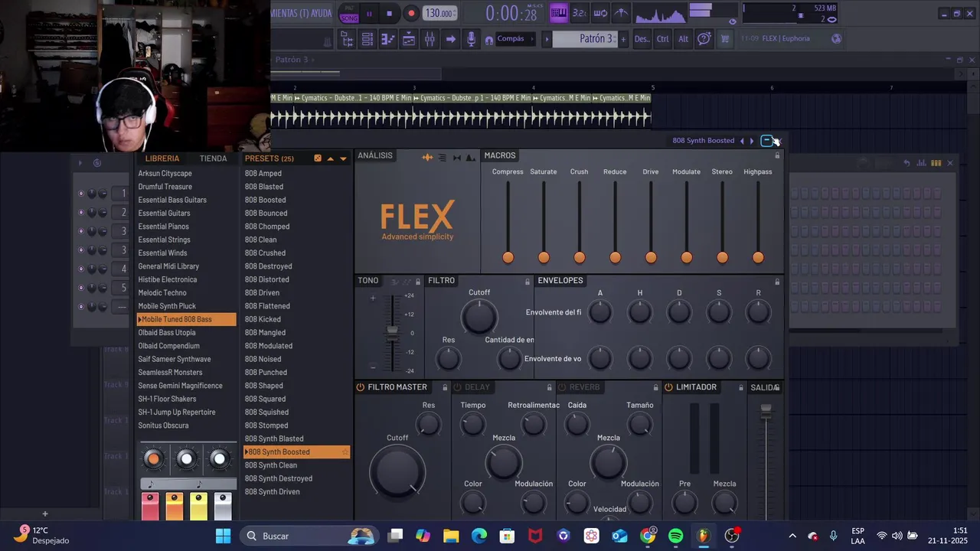Arm the red record button
The width and height of the screenshot is (980, 551).
[411, 13]
